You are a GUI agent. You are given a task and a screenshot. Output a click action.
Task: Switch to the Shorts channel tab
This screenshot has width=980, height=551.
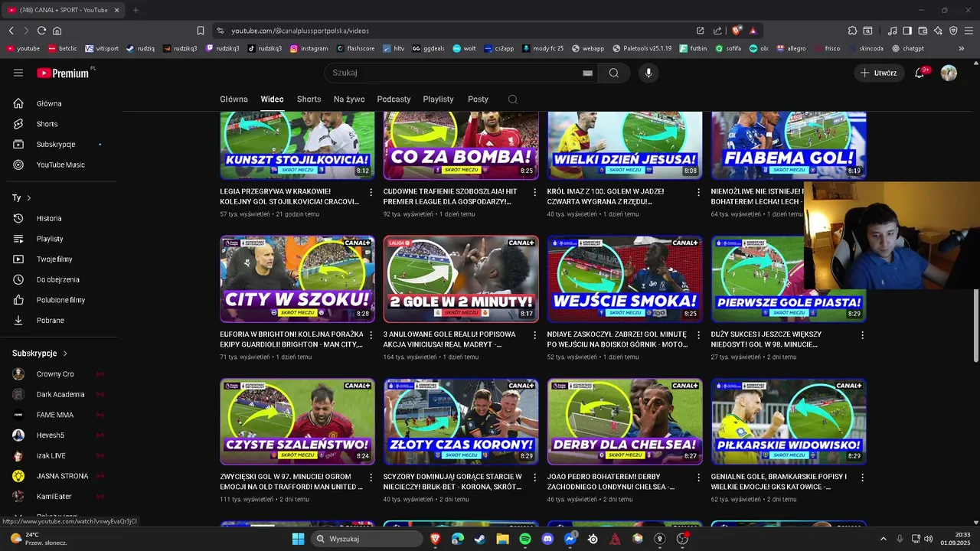(309, 99)
